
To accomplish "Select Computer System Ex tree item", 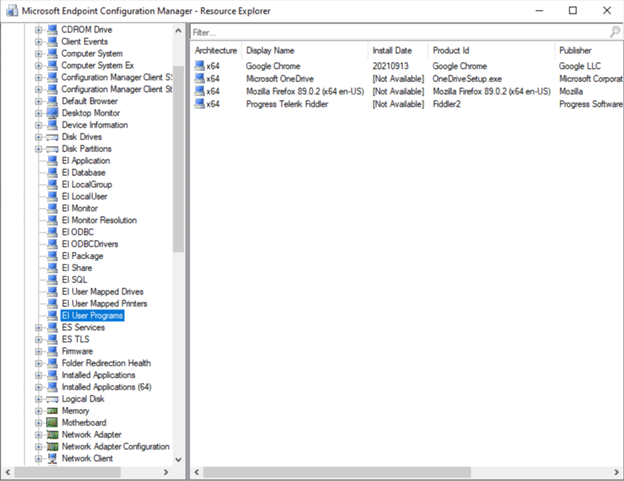I will 98,65.
